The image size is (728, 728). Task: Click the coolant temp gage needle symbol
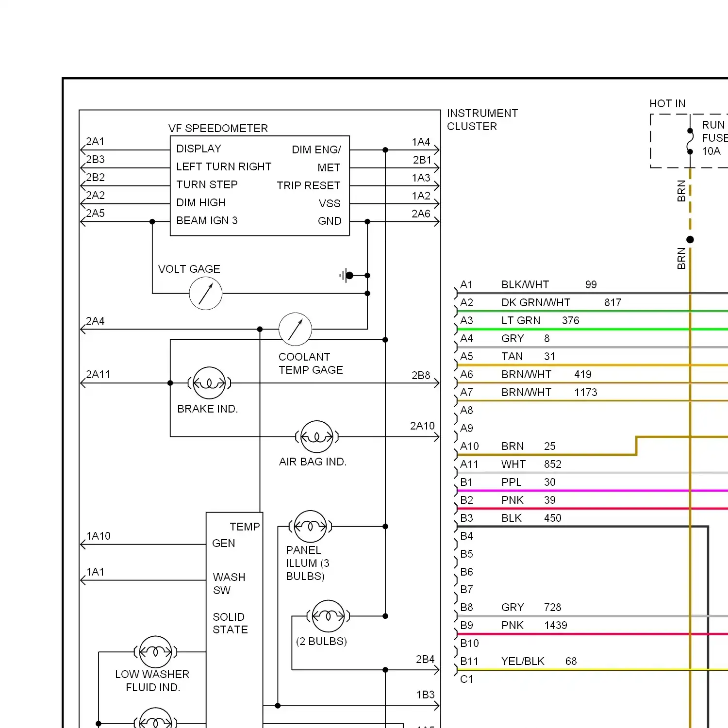[295, 329]
